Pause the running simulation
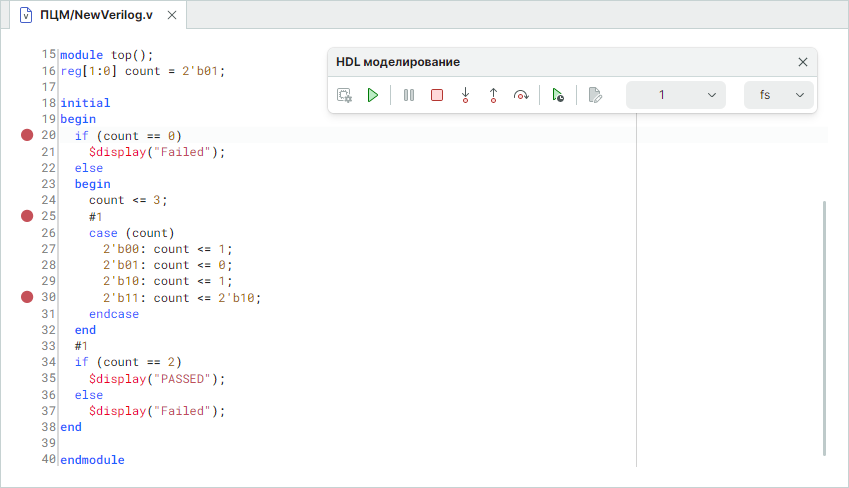 coord(408,95)
